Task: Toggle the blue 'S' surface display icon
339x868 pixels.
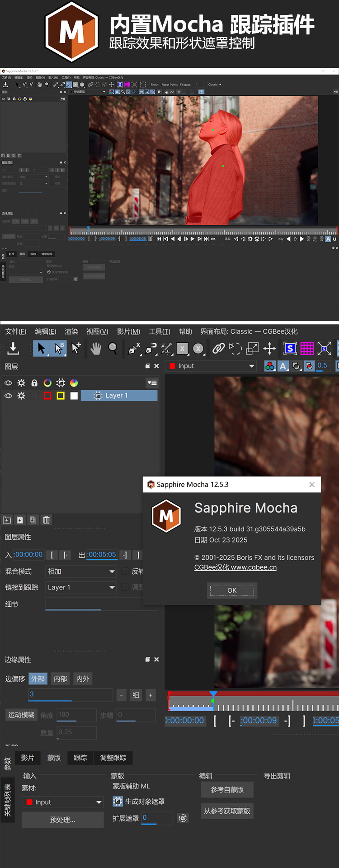Action: tap(290, 348)
